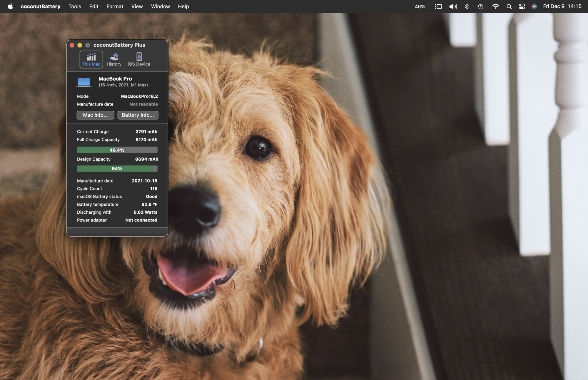Launch Siri from the menu bar

(534, 6)
